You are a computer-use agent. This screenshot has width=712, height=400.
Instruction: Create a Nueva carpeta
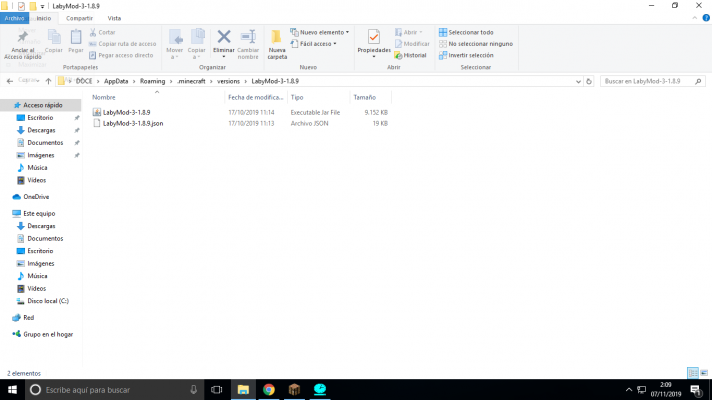click(x=277, y=44)
